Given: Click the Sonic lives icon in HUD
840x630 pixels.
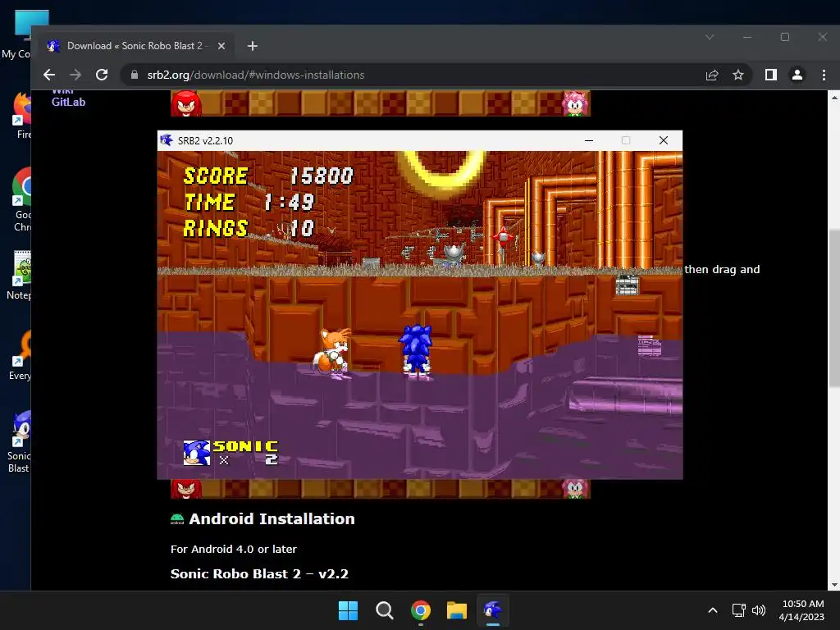Looking at the screenshot, I should click(197, 453).
